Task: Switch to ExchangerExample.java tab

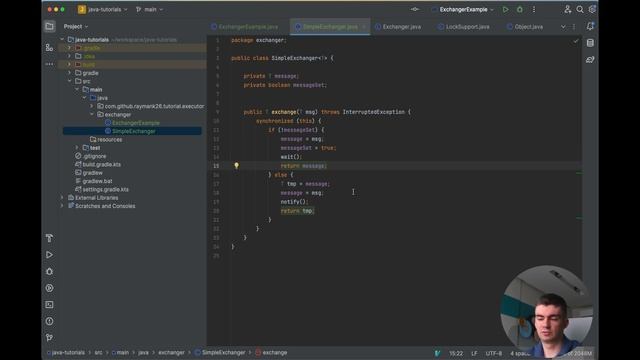Action: tap(245, 27)
